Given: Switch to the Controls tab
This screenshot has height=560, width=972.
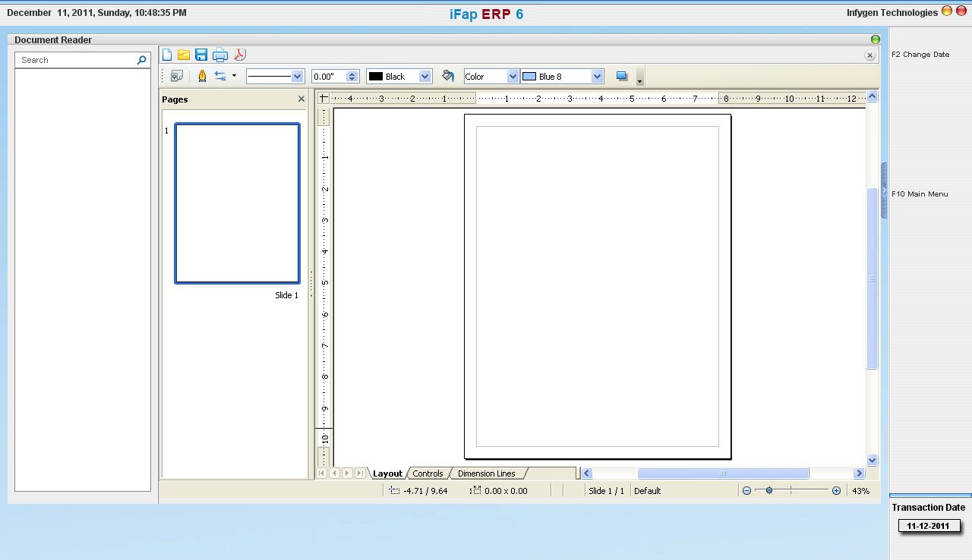Looking at the screenshot, I should (x=428, y=473).
